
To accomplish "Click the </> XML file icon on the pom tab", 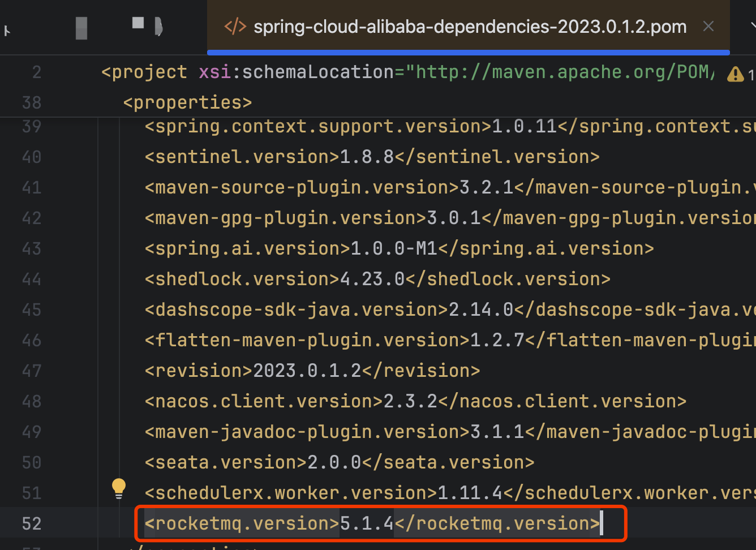I will tap(236, 26).
